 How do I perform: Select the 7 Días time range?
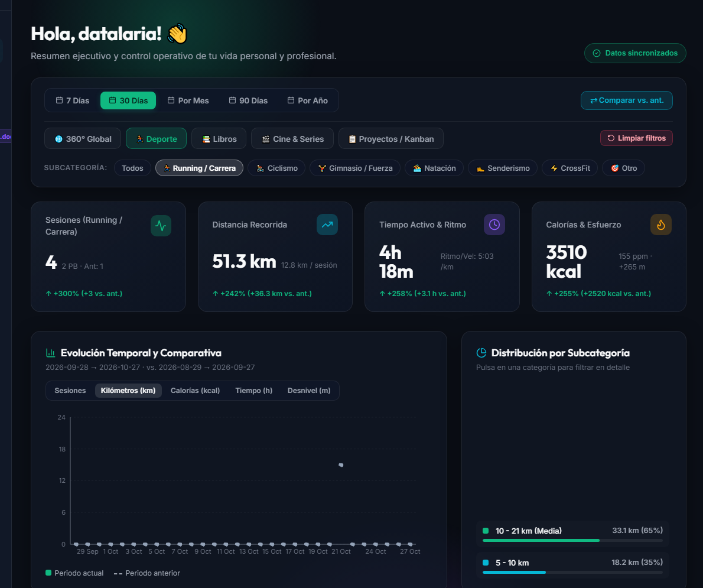(x=72, y=100)
